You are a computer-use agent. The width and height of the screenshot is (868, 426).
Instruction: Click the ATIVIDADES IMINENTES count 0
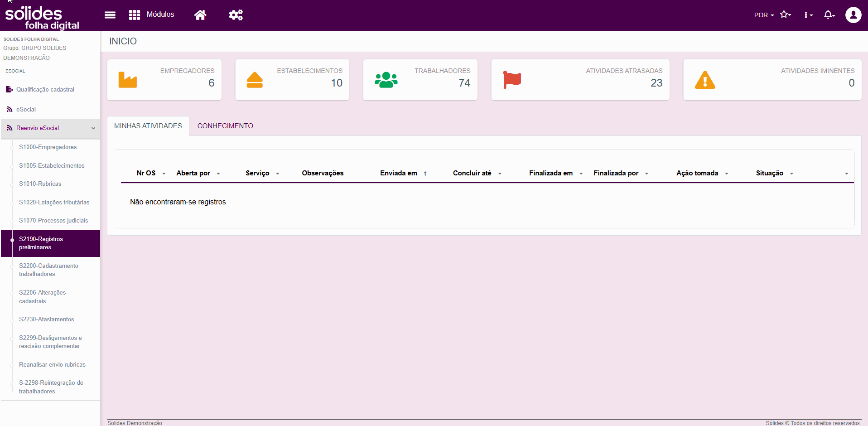[852, 83]
